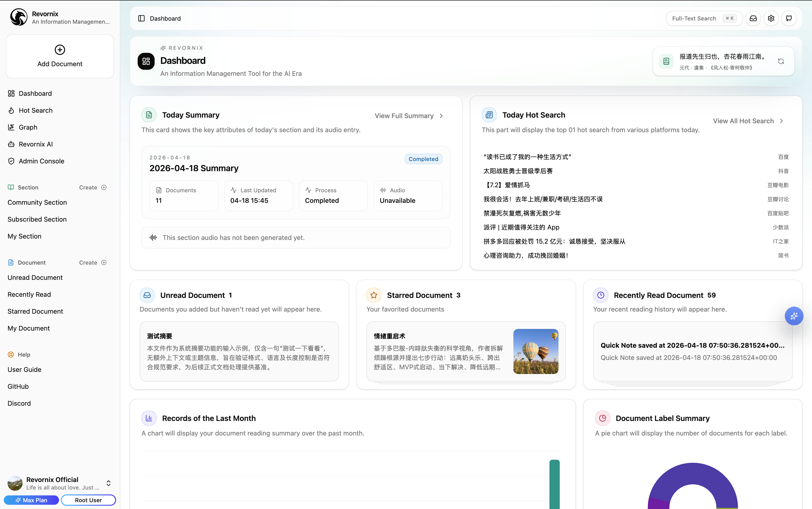Click the Dashboard header grid icon
The width and height of the screenshot is (812, 509).
(146, 61)
